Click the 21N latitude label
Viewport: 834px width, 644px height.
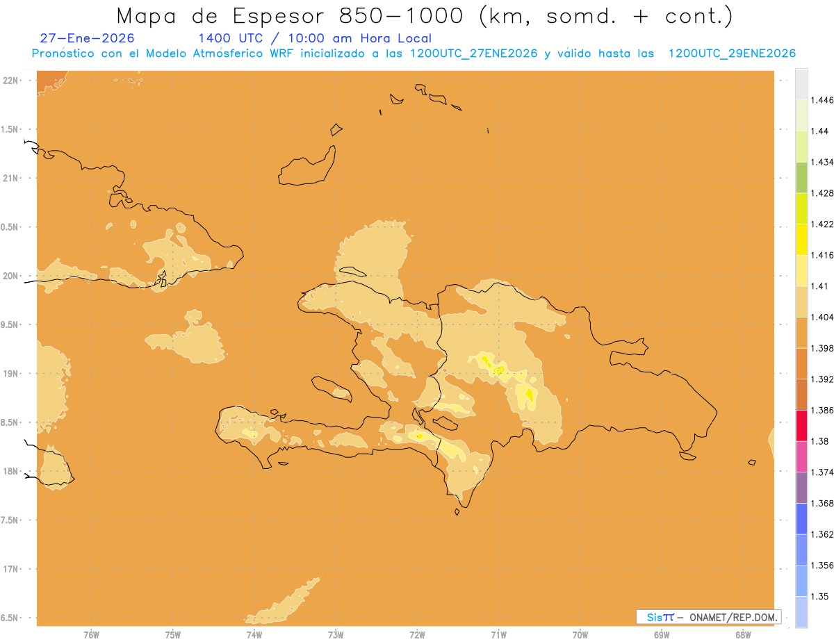(x=12, y=178)
